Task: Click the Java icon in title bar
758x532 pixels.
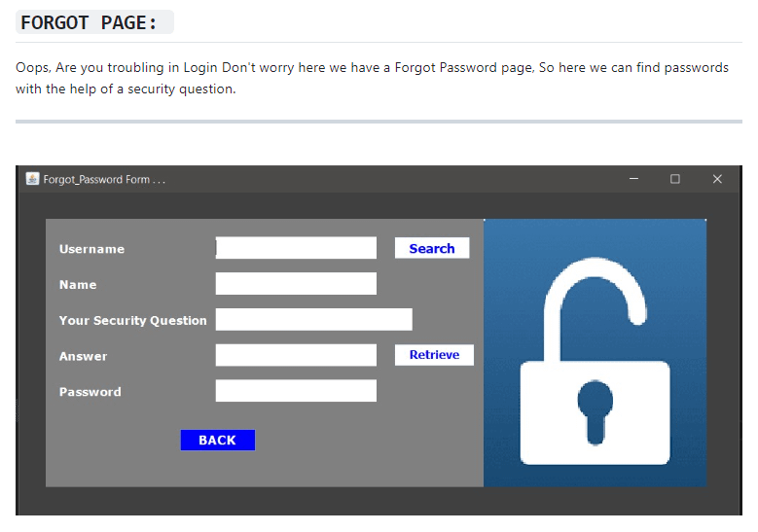Action: [x=32, y=179]
